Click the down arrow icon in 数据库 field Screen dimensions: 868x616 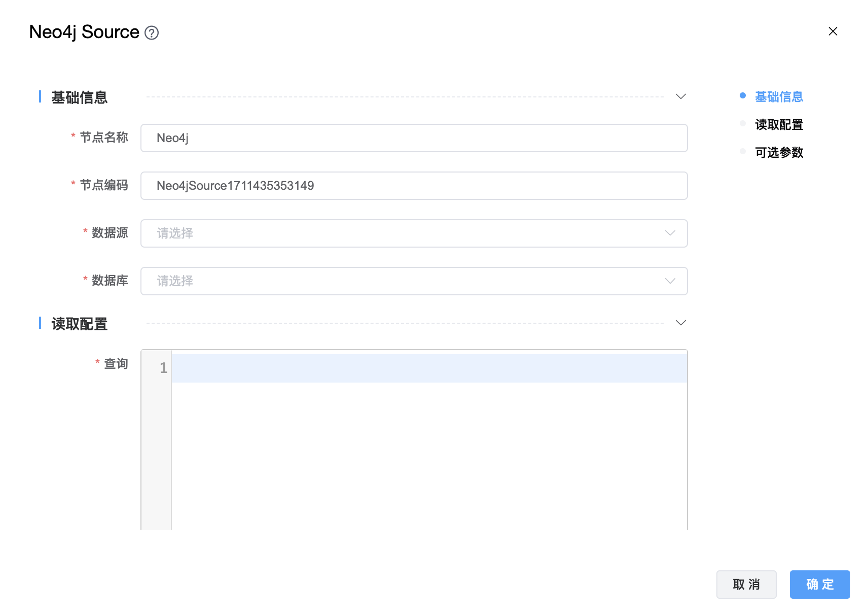(670, 281)
